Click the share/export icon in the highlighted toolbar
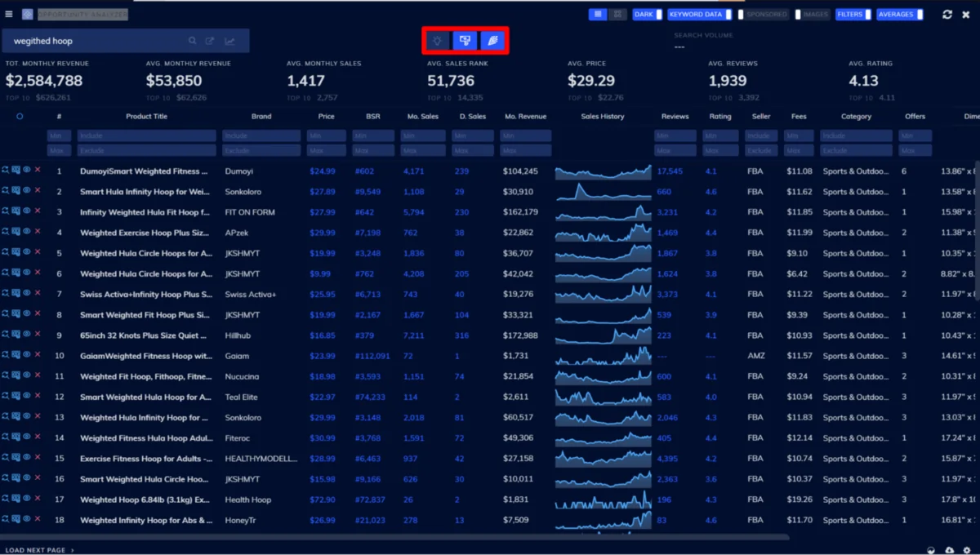Viewport: 980px width, 555px height. (x=464, y=39)
